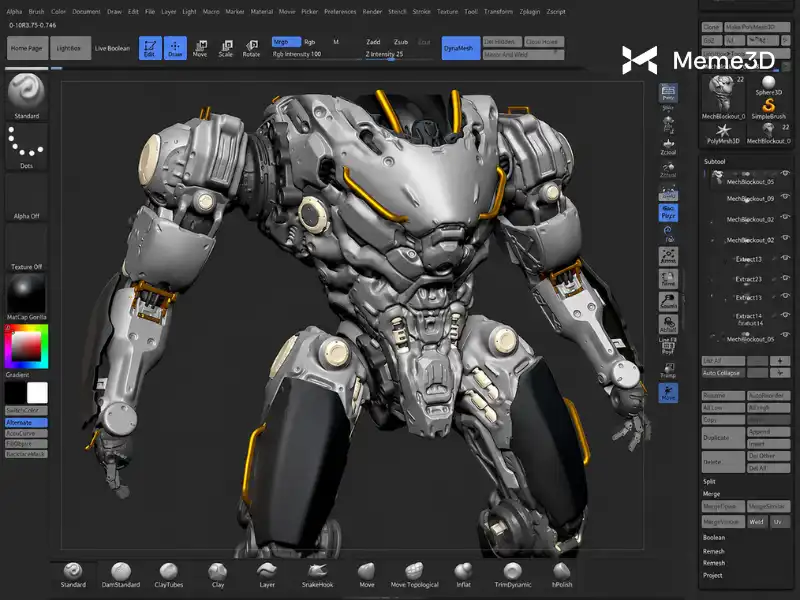Toggle the Weld option under Merge
This screenshot has height=600, width=800.
[x=757, y=522]
